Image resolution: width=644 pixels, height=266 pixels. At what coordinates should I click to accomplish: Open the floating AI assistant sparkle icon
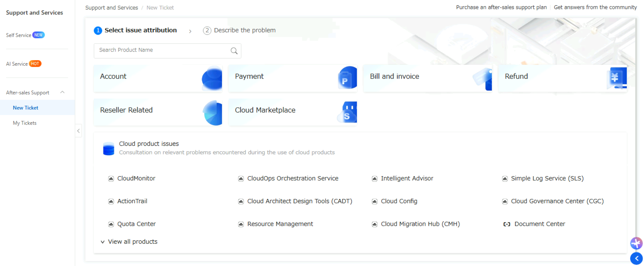[636, 243]
